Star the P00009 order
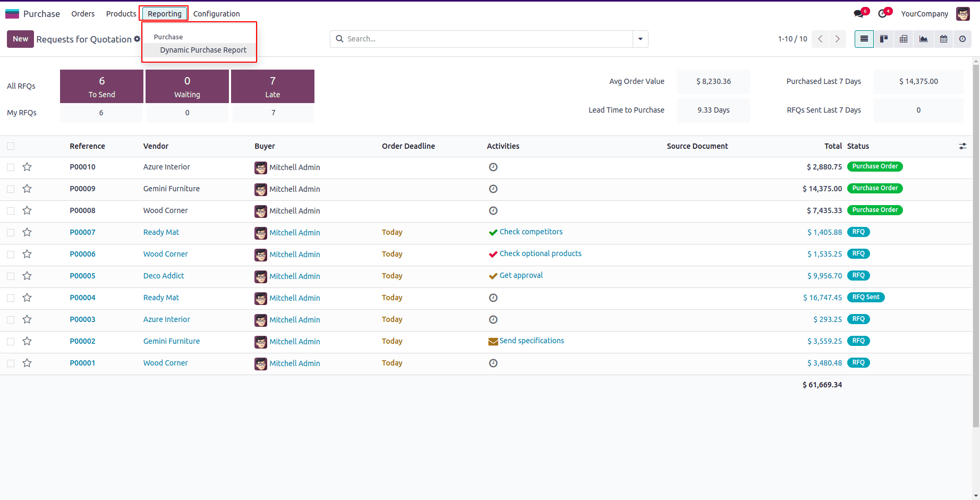Viewport: 980px width, 500px height. [27, 189]
